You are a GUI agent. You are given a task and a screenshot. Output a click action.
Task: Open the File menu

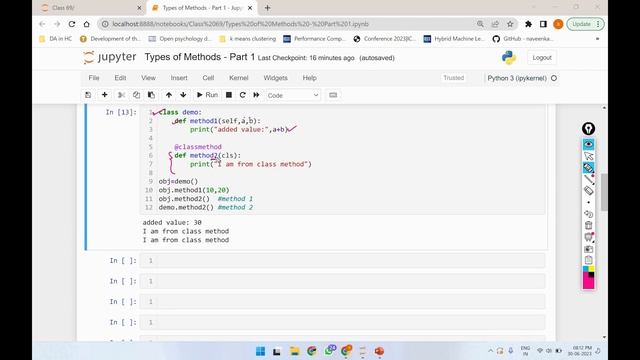pos(94,78)
